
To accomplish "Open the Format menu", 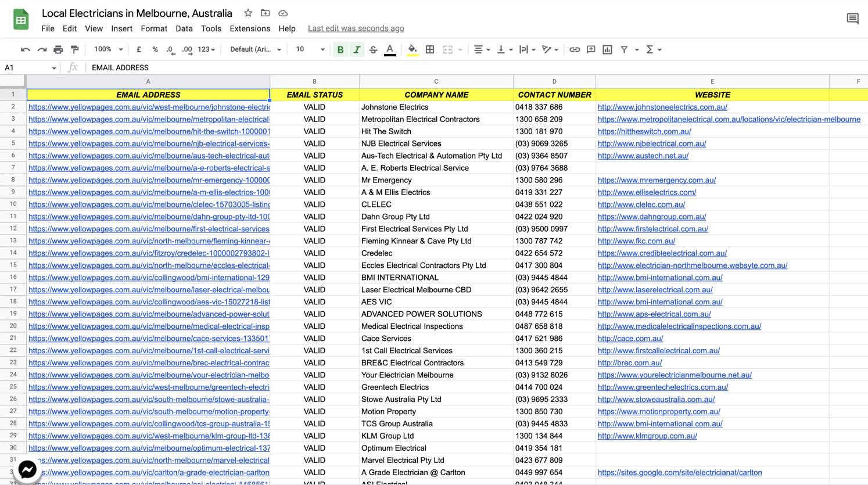I will (x=154, y=28).
